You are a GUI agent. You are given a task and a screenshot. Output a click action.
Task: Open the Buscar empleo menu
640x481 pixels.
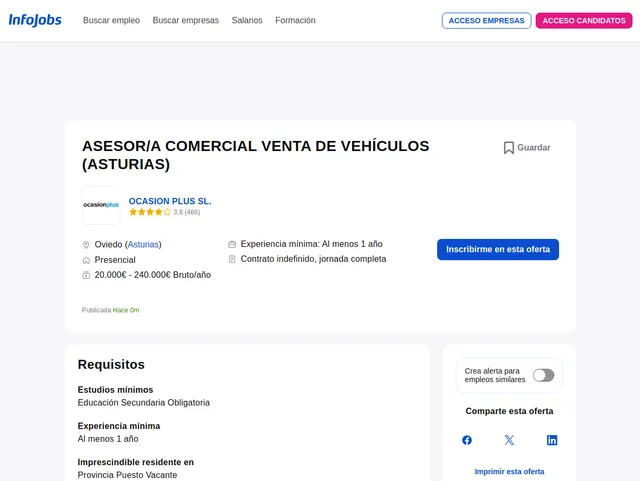click(111, 21)
